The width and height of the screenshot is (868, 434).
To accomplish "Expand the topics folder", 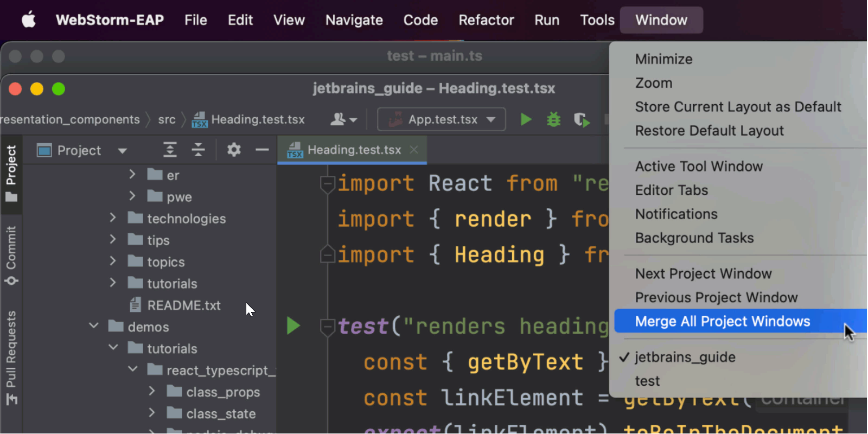I will click(113, 261).
